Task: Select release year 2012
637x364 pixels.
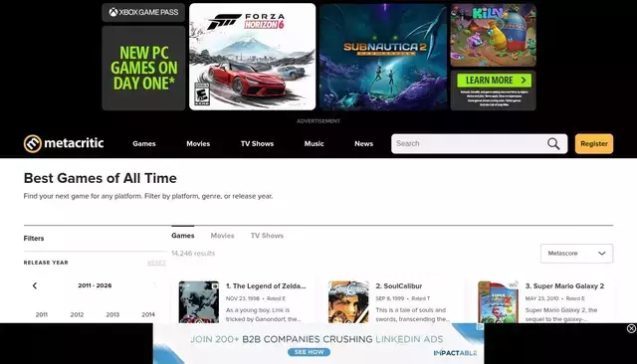Action: 77,314
